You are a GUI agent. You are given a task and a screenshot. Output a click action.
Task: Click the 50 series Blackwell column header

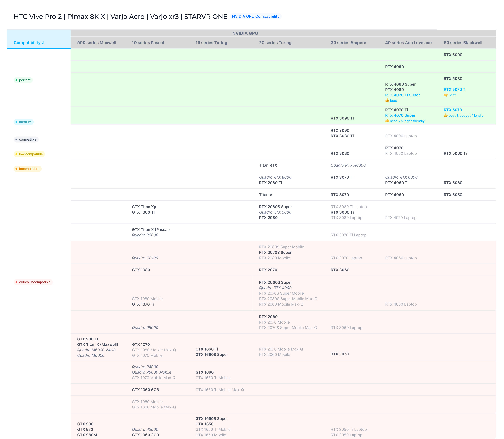pyautogui.click(x=463, y=43)
